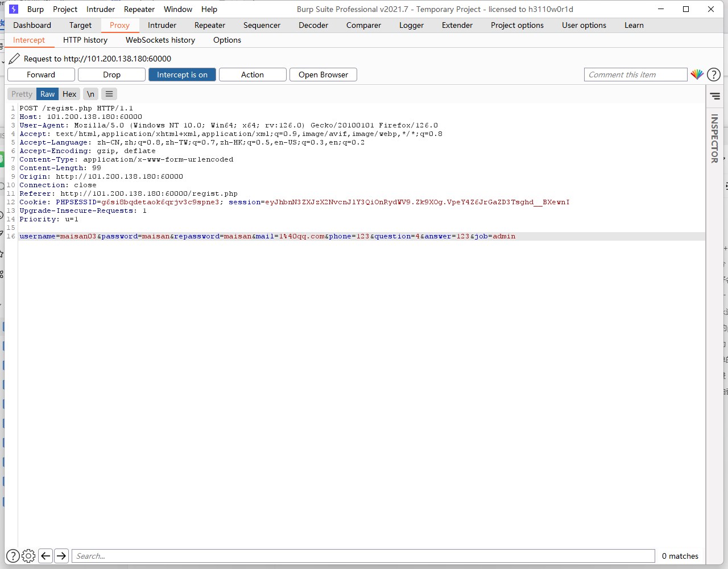The height and width of the screenshot is (569, 728).
Task: Open the Learn tab
Action: [634, 25]
